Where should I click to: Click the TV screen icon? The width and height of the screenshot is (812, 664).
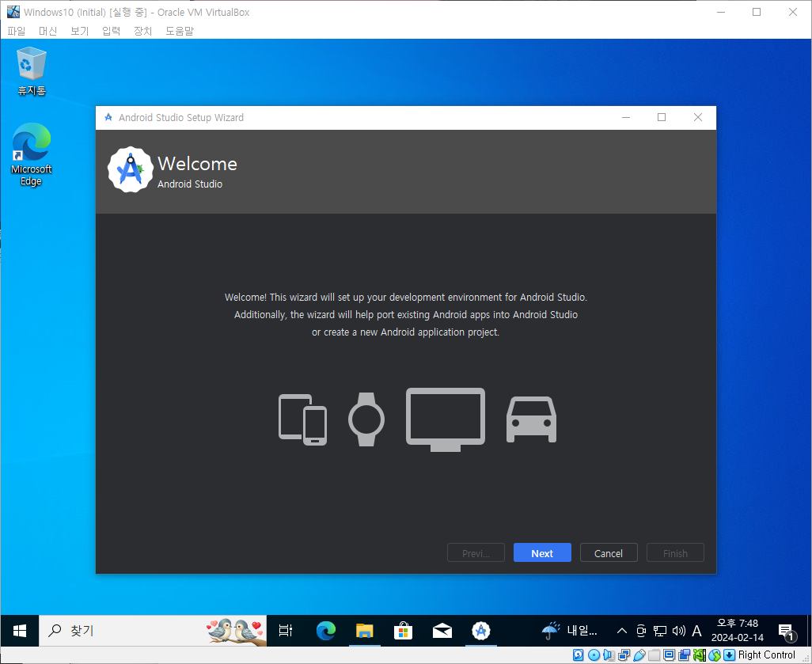[446, 419]
